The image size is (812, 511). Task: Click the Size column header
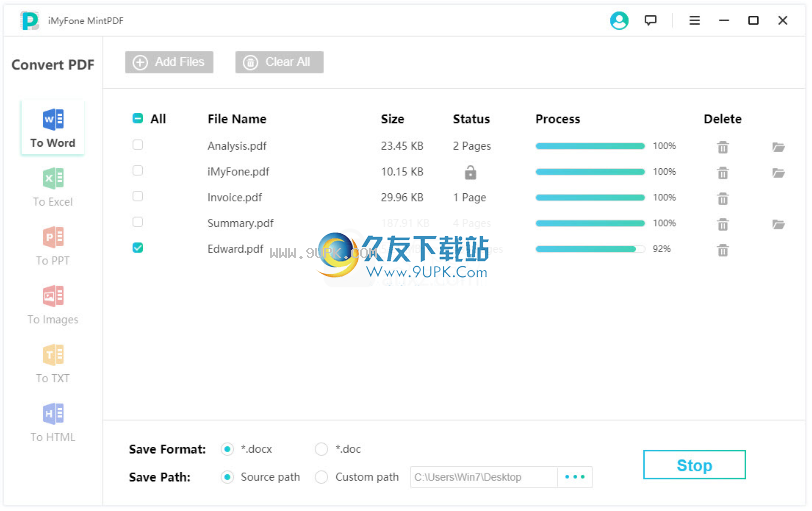click(x=393, y=119)
